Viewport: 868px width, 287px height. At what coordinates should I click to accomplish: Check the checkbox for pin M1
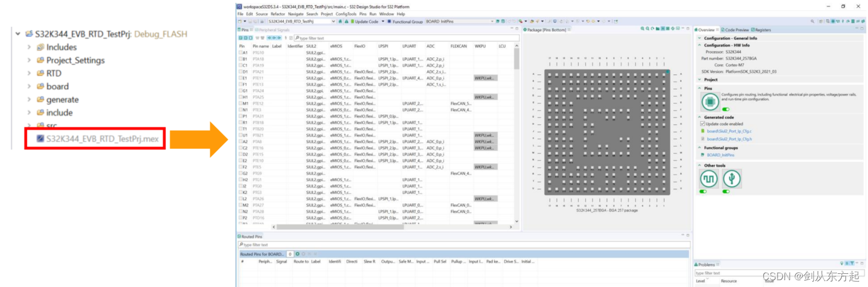[241, 103]
